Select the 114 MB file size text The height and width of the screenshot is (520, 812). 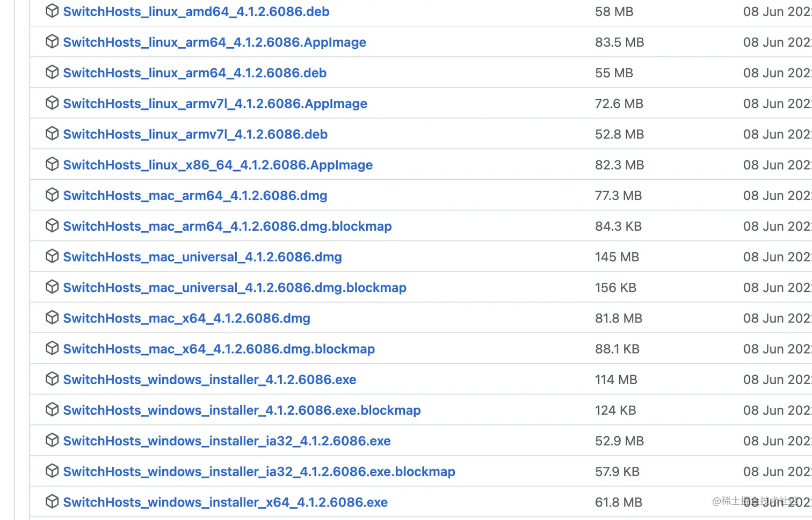coord(616,379)
